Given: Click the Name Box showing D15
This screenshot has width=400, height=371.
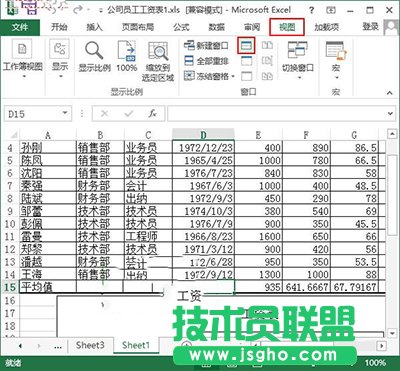Looking at the screenshot, I should pyautogui.click(x=32, y=114).
